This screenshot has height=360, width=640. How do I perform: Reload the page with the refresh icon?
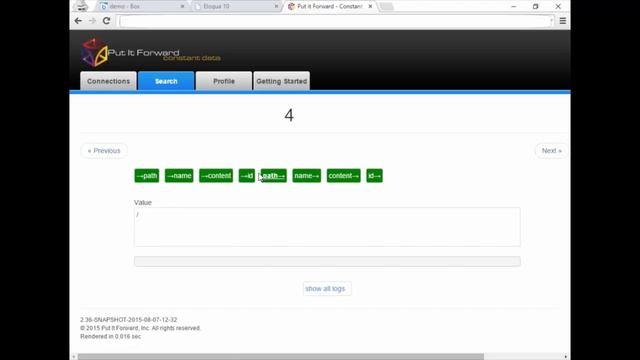tap(107, 21)
